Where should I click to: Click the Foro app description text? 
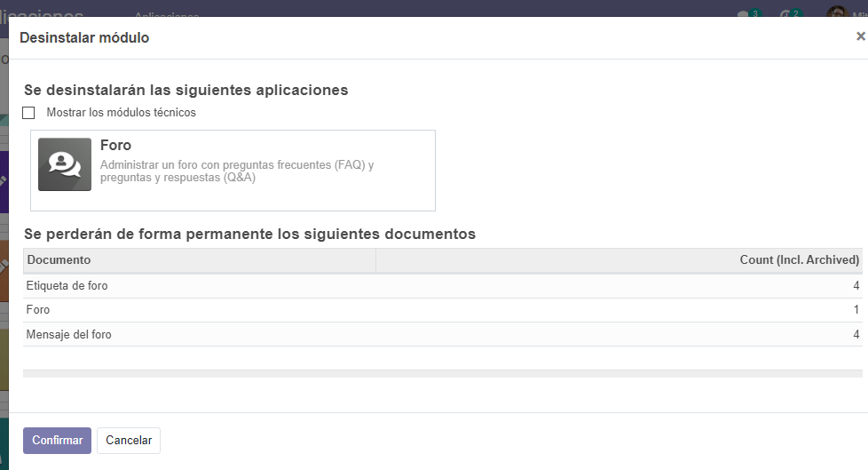pos(237,171)
